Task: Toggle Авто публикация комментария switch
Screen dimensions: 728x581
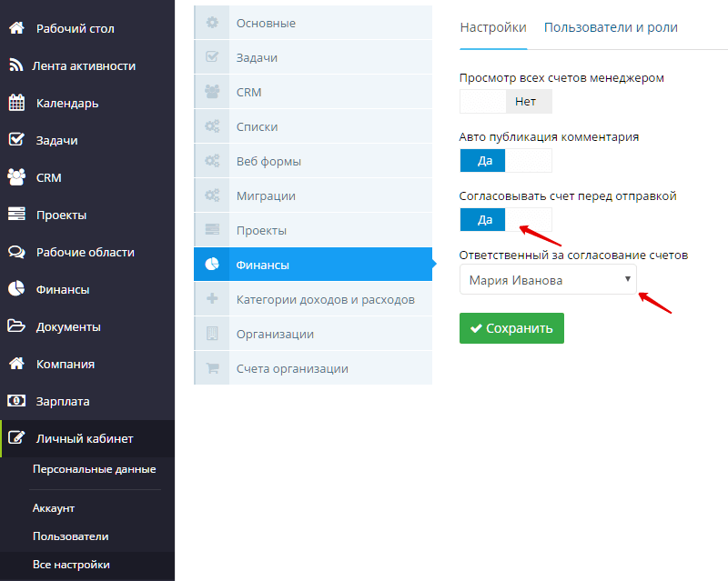Action: point(505,160)
